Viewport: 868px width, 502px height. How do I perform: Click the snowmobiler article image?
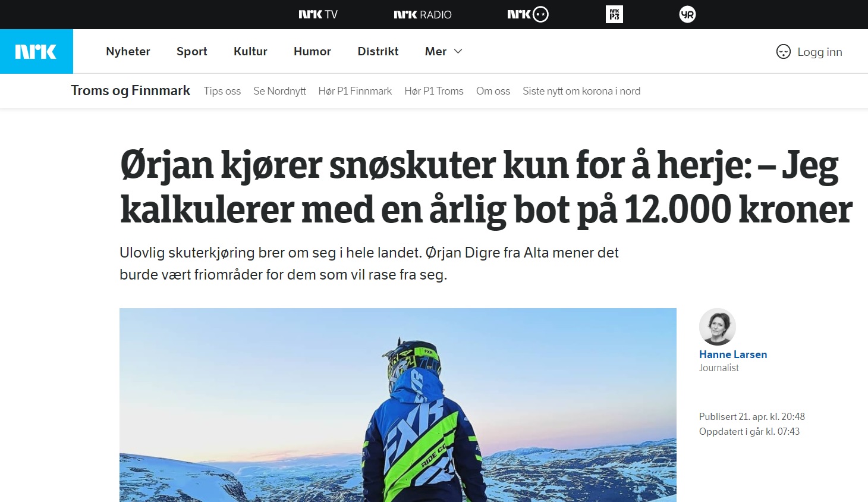click(398, 405)
